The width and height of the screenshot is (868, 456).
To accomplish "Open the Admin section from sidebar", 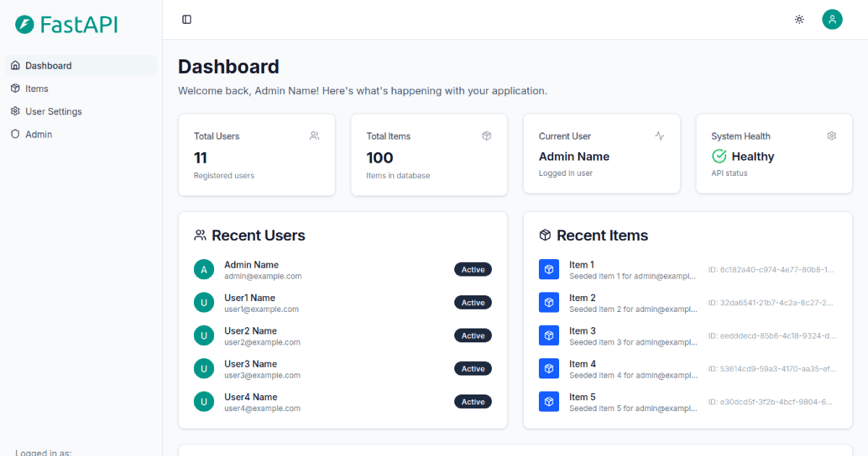I will 37,134.
